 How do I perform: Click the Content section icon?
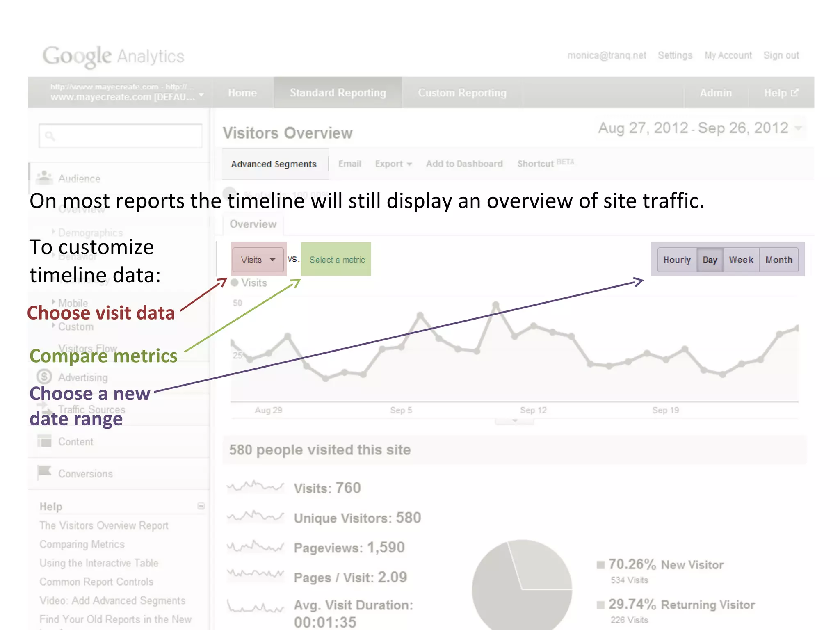(x=44, y=441)
